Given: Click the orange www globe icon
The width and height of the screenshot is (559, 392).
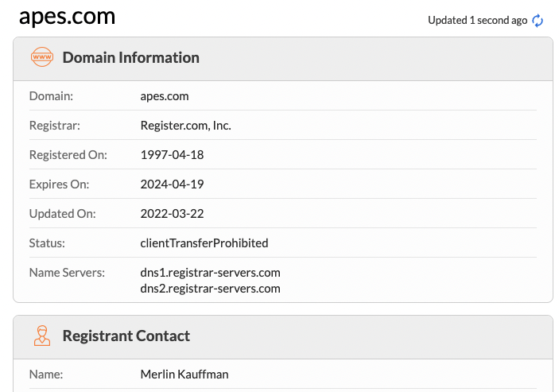Looking at the screenshot, I should (x=42, y=57).
